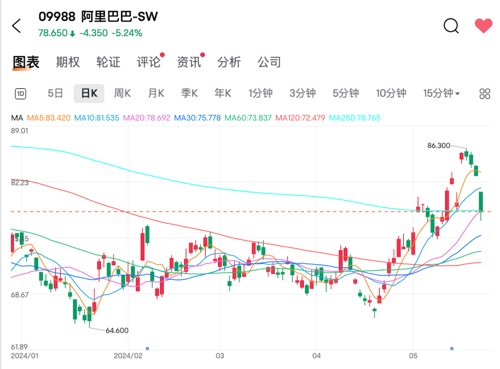Open the four-circle chart layout icon
Screen dimensions: 500x369
[485, 94]
